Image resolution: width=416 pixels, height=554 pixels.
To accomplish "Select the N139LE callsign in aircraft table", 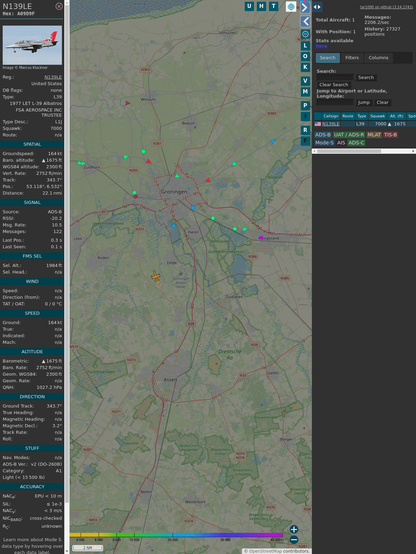I will tap(330, 124).
